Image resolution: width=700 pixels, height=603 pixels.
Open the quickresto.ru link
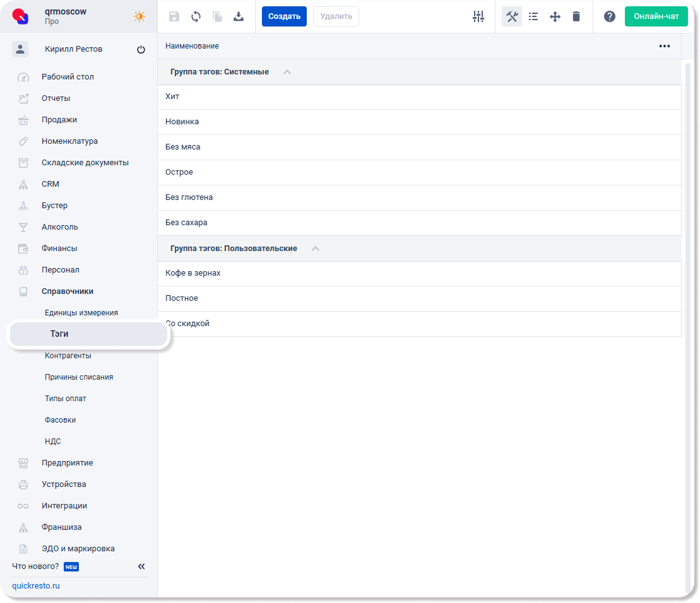click(x=36, y=585)
